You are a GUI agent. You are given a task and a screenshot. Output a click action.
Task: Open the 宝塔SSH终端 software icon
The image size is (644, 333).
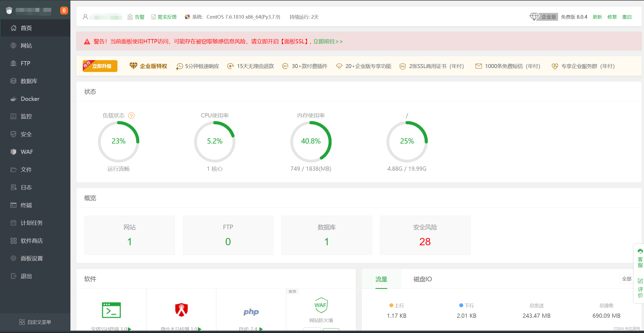111,310
